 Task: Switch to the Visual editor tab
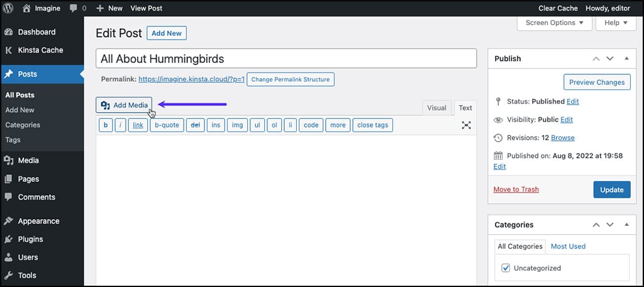click(436, 108)
